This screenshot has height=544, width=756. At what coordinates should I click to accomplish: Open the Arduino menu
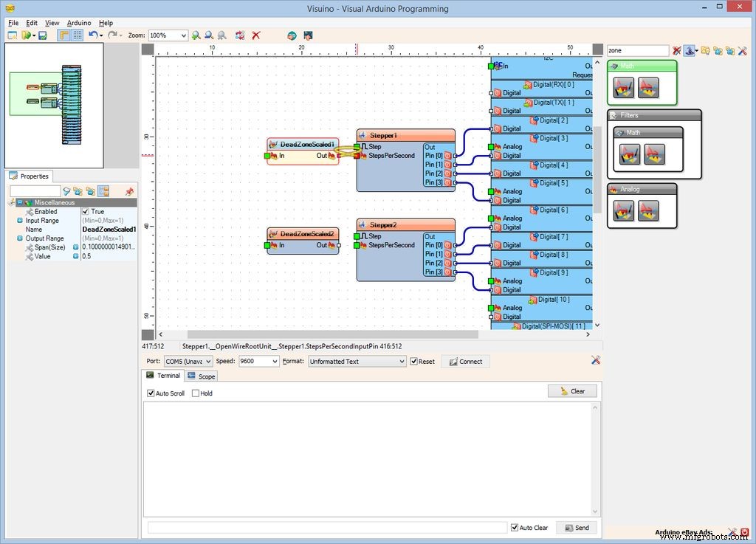[x=78, y=23]
